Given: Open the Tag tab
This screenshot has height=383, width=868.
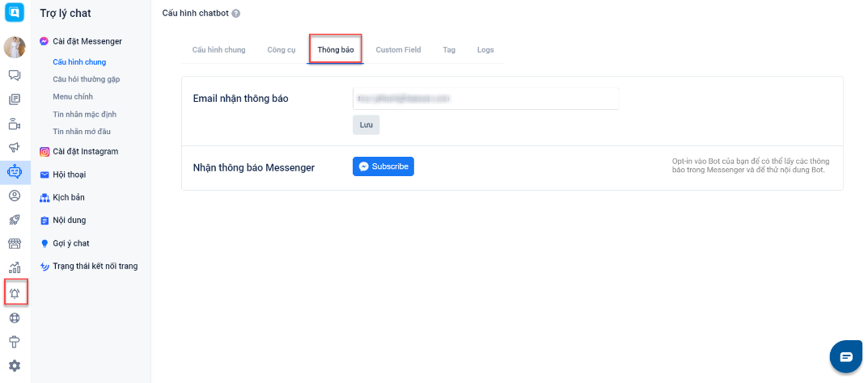Looking at the screenshot, I should pyautogui.click(x=449, y=50).
